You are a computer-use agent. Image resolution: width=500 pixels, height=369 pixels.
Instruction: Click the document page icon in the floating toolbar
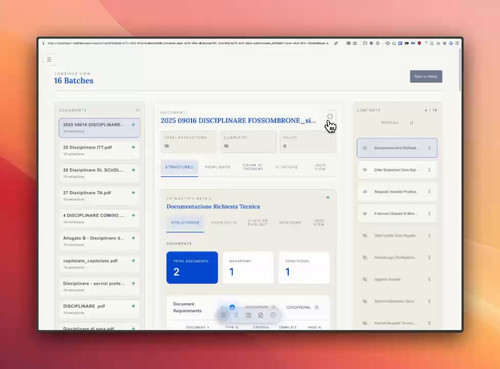point(261,315)
